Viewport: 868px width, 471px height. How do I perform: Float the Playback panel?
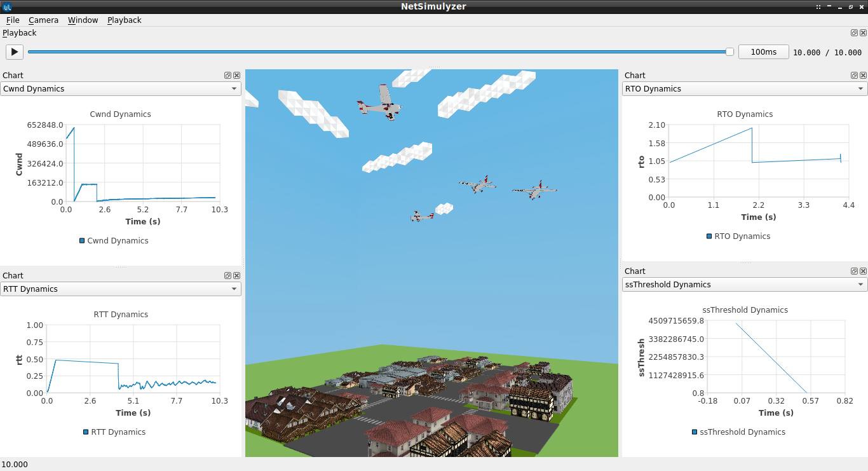854,33
